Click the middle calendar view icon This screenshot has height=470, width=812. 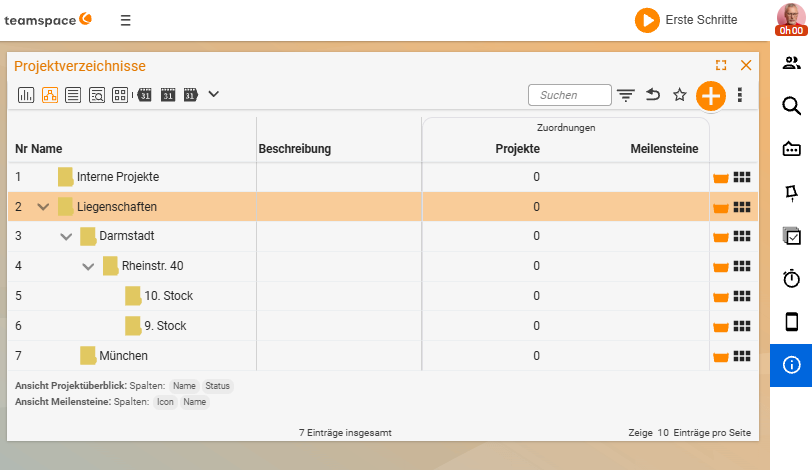point(168,95)
